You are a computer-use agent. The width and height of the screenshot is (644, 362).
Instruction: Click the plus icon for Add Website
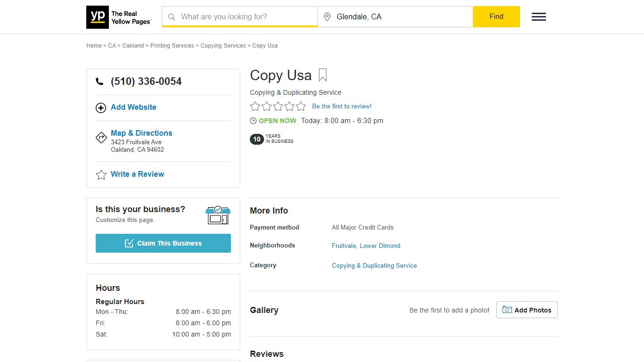click(x=101, y=108)
